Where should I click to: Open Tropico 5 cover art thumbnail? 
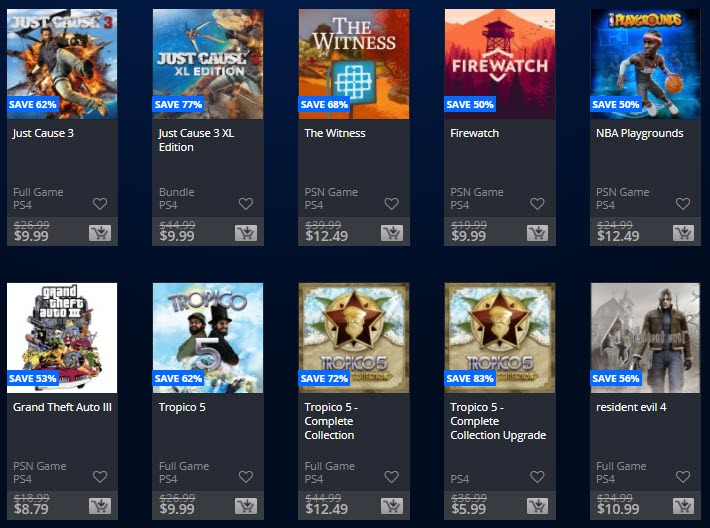coord(208,338)
